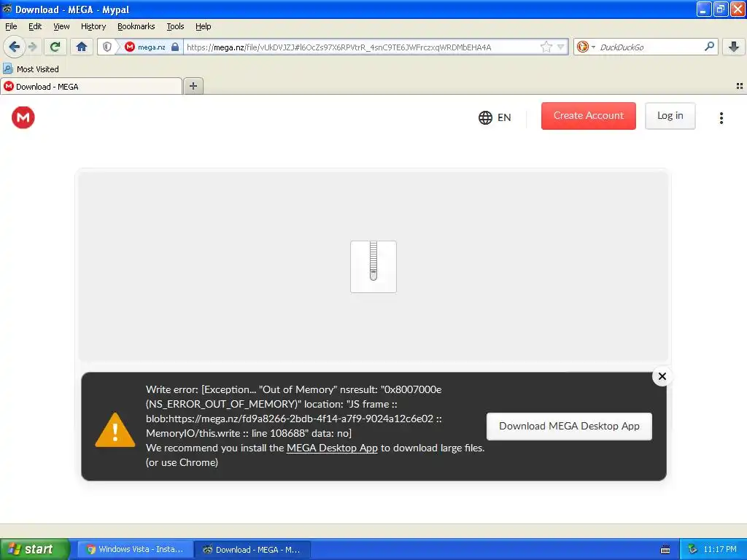This screenshot has height=560, width=747.
Task: Open the Help menu
Action: 203,27
